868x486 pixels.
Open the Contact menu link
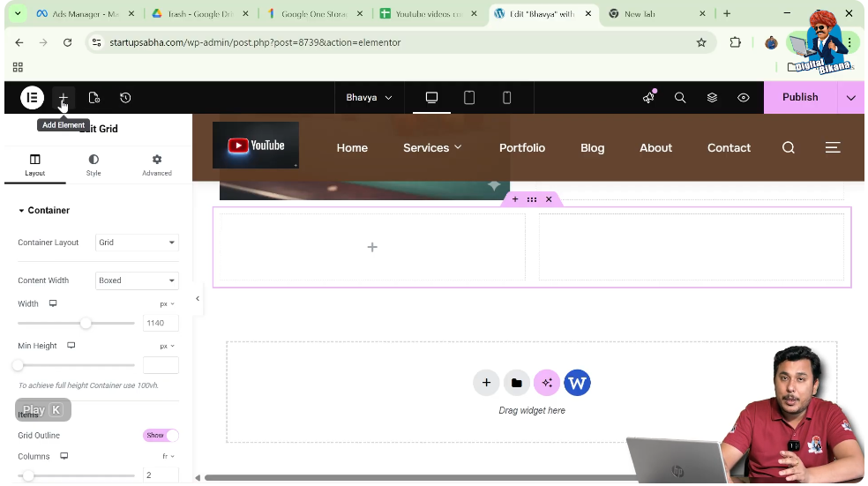(729, 148)
